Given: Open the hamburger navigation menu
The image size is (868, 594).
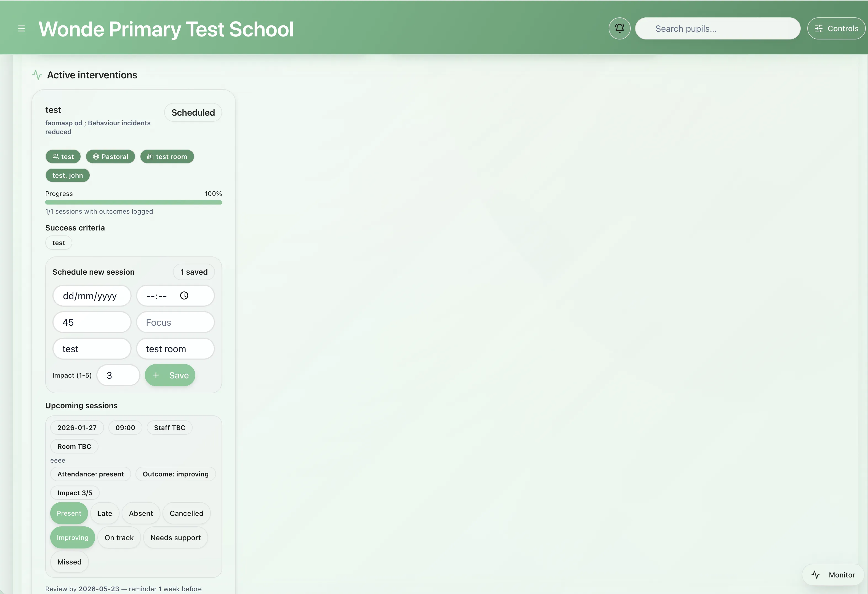Looking at the screenshot, I should click(22, 28).
